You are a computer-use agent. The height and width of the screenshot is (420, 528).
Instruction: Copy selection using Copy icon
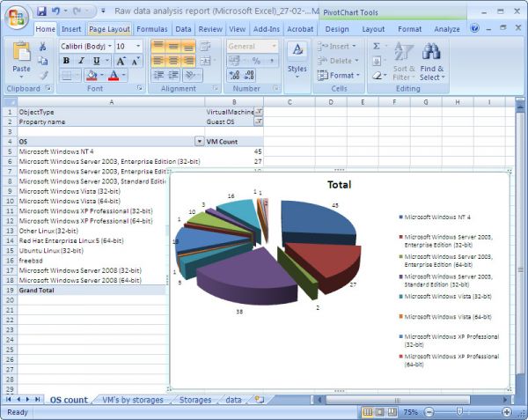tap(43, 61)
